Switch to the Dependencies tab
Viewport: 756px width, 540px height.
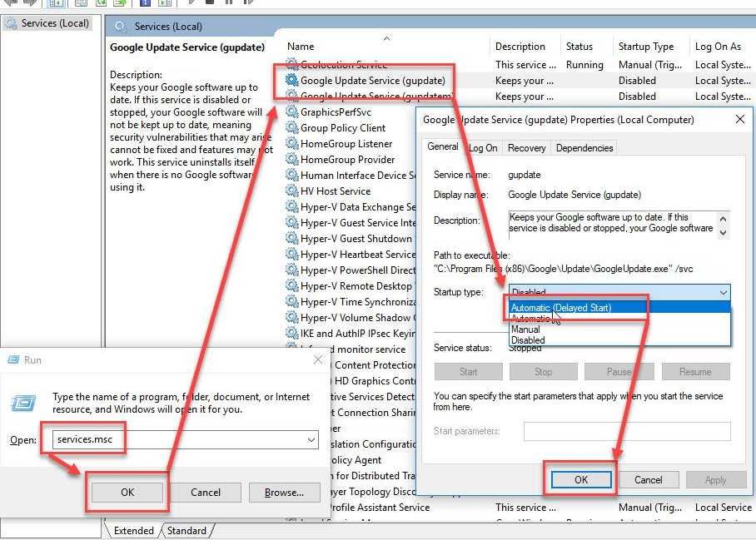click(x=584, y=148)
